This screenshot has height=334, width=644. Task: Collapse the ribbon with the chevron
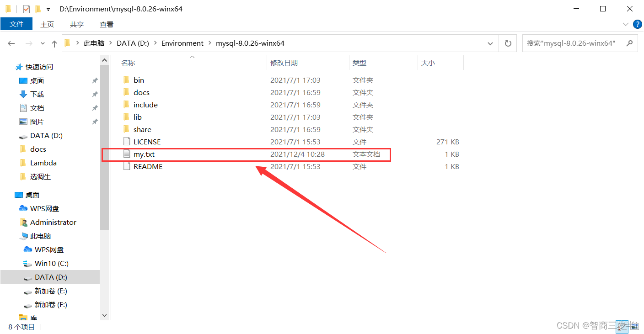click(625, 24)
